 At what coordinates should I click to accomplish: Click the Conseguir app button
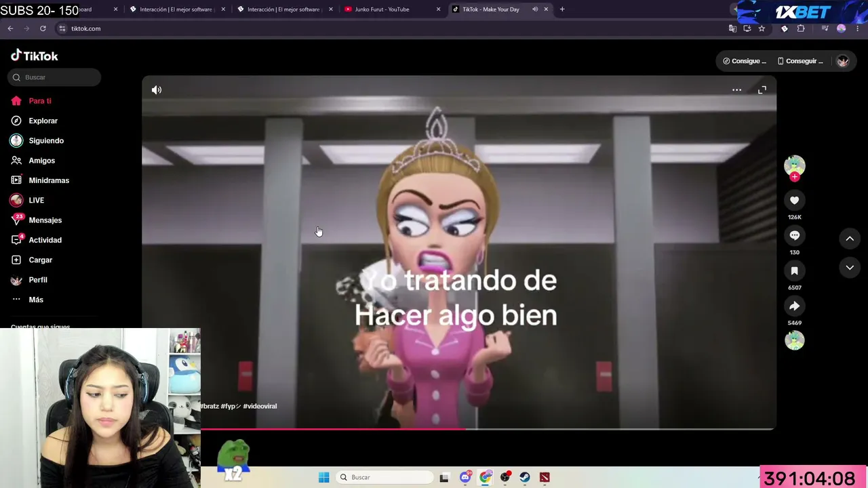point(800,61)
